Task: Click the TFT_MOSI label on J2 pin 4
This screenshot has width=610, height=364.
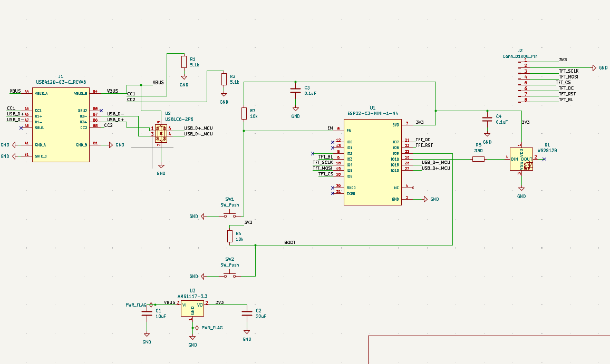Action: coord(568,76)
